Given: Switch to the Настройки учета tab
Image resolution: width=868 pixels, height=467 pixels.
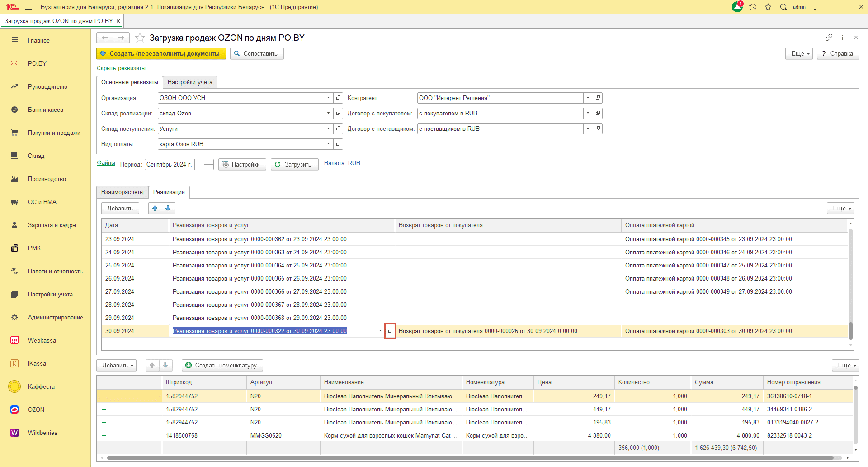Looking at the screenshot, I should pos(190,82).
